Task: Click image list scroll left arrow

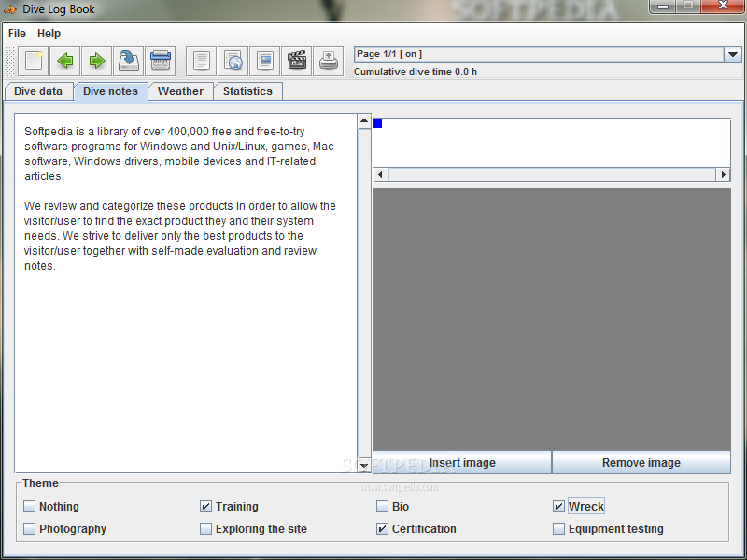Action: tap(380, 175)
